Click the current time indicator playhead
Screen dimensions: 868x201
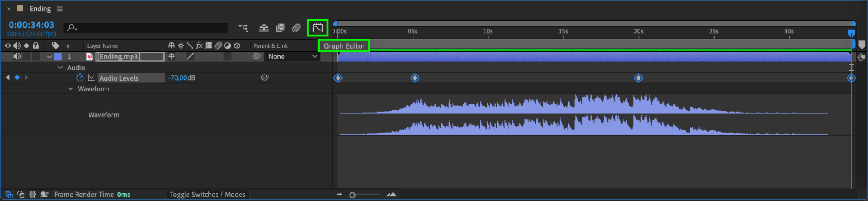click(851, 33)
